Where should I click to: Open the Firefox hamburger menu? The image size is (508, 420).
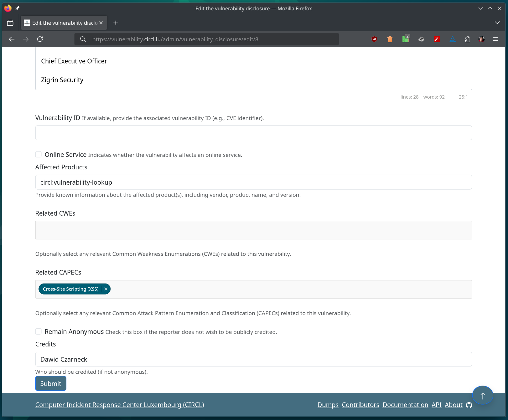tap(495, 39)
